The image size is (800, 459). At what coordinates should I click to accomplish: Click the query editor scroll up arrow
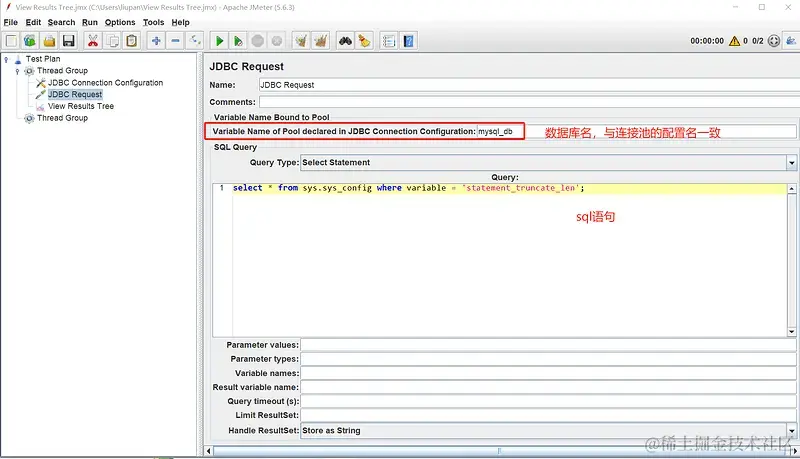click(792, 189)
